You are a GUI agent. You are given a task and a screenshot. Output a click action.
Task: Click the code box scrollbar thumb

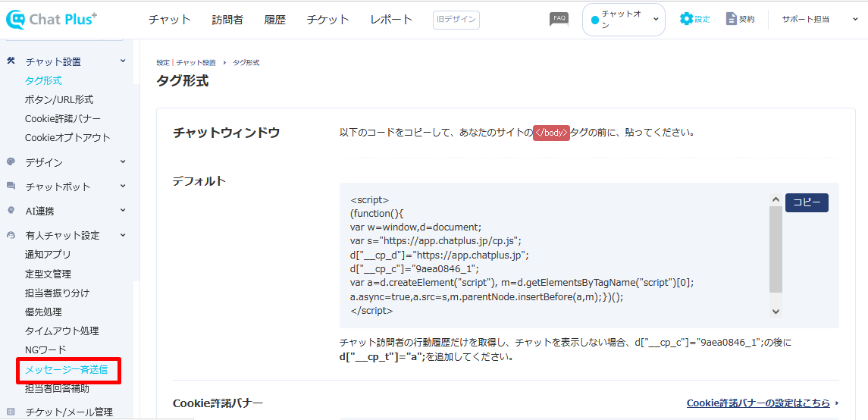776,249
